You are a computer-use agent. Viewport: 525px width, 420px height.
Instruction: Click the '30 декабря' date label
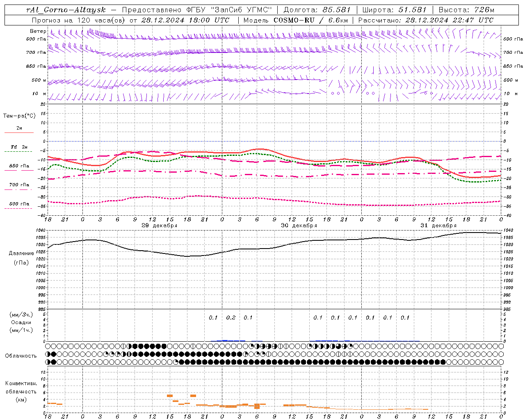pos(299,226)
